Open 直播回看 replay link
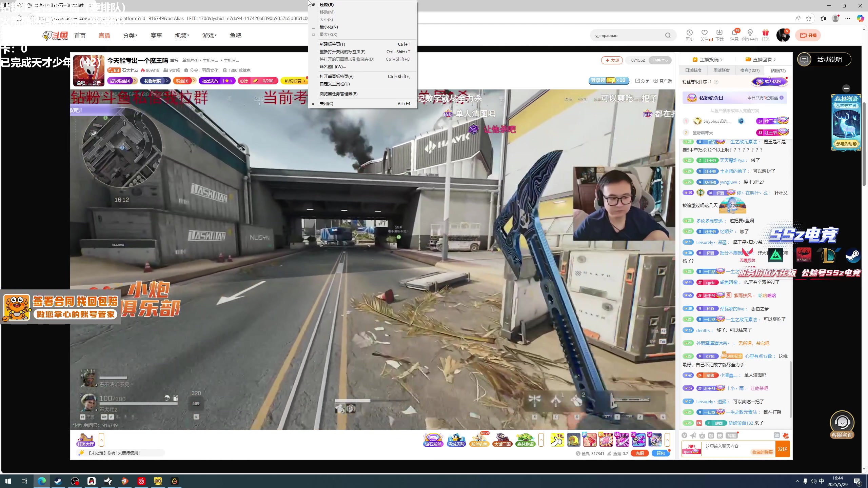 click(761, 60)
